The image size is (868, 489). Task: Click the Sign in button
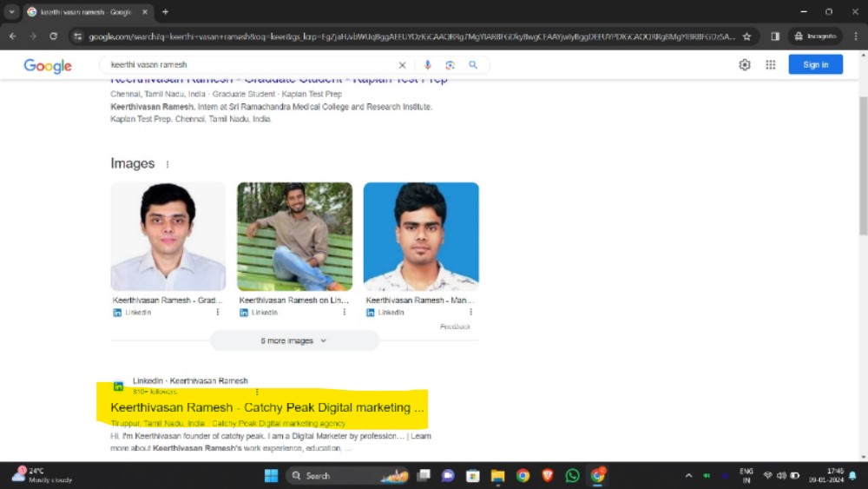tap(815, 65)
